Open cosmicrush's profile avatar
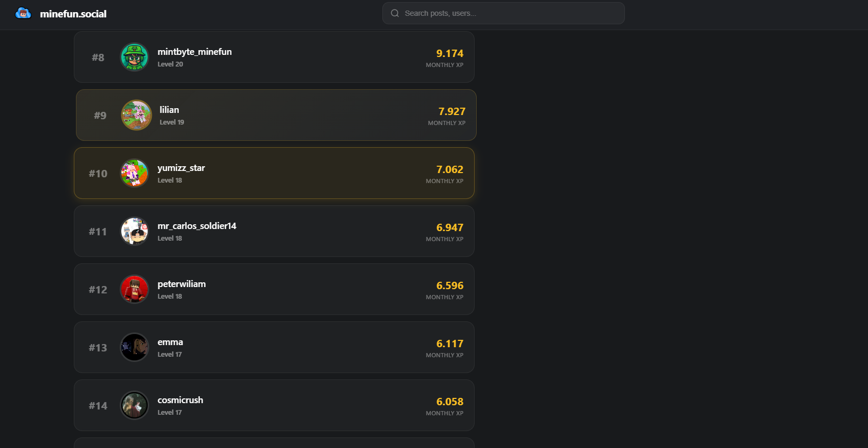The width and height of the screenshot is (868, 448). point(134,405)
